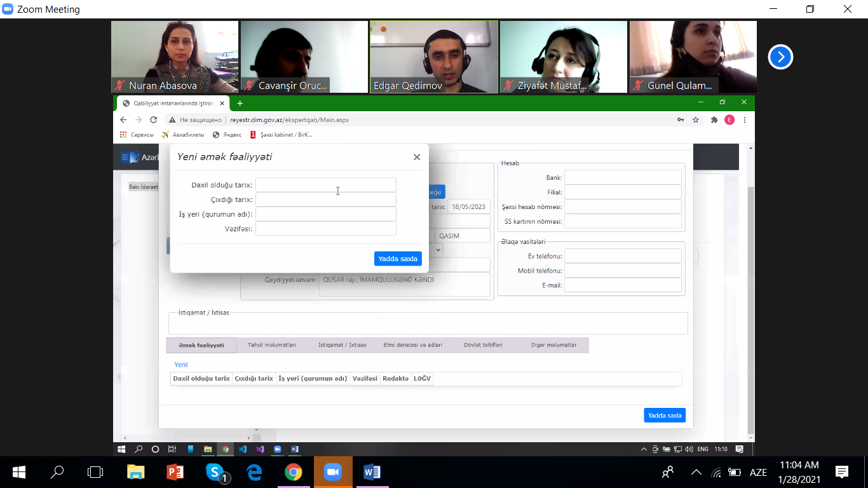Open Chrome profile avatar E

729,119
